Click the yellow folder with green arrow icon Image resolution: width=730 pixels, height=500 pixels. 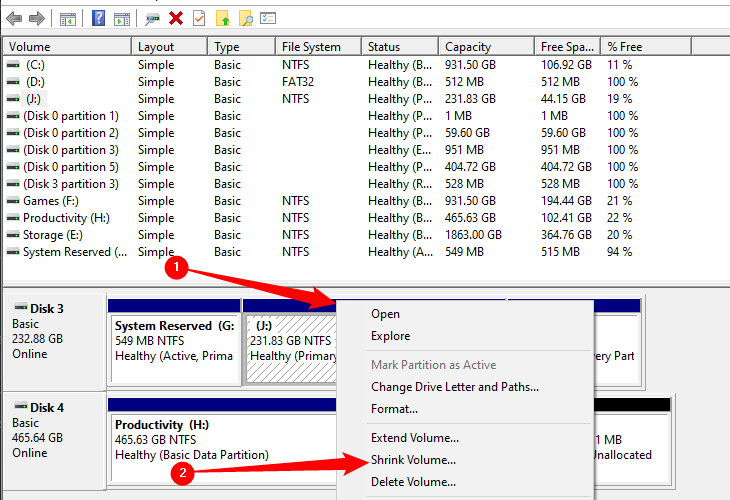click(x=222, y=18)
